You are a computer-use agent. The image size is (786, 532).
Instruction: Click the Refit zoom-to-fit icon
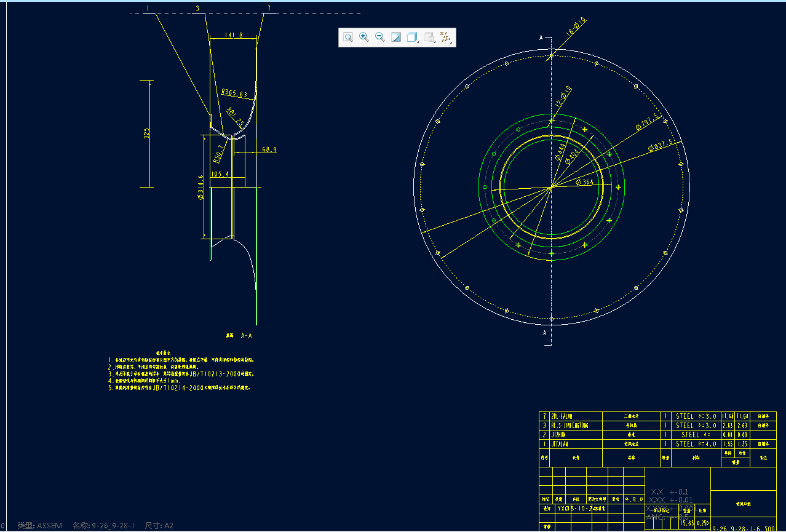348,38
